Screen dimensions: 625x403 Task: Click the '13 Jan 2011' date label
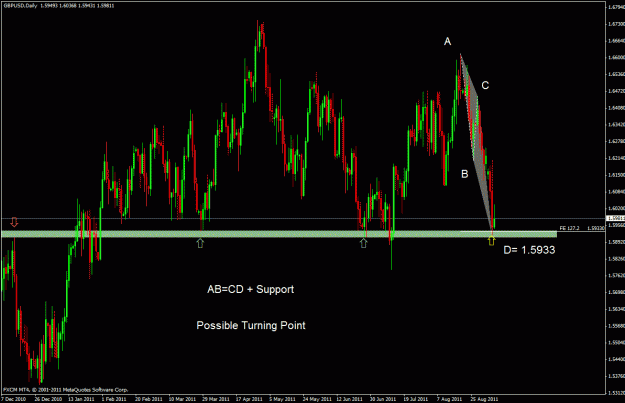[81, 399]
